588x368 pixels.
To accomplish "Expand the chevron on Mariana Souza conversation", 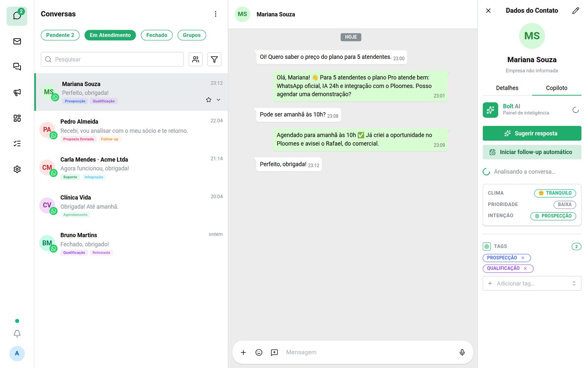I will 218,100.
